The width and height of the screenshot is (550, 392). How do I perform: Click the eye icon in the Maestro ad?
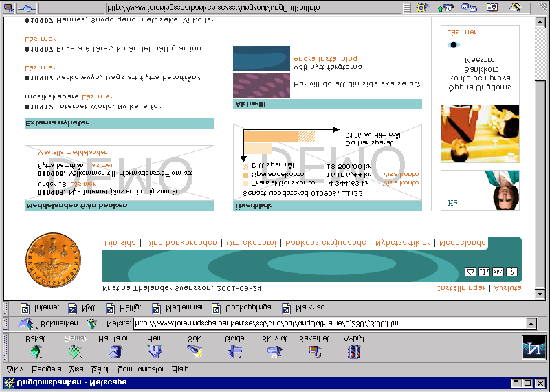454,45
